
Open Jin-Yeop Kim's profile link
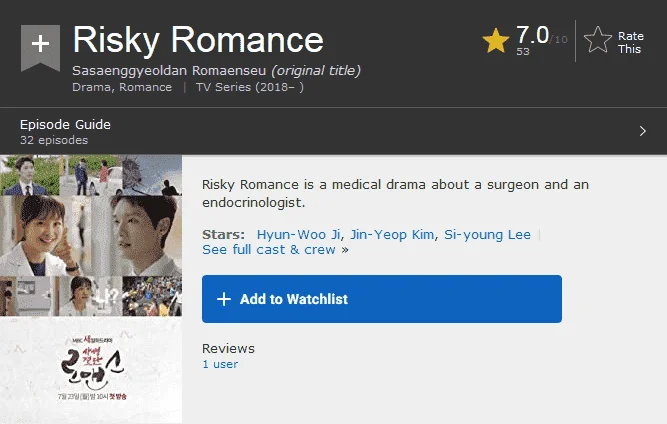tap(392, 234)
